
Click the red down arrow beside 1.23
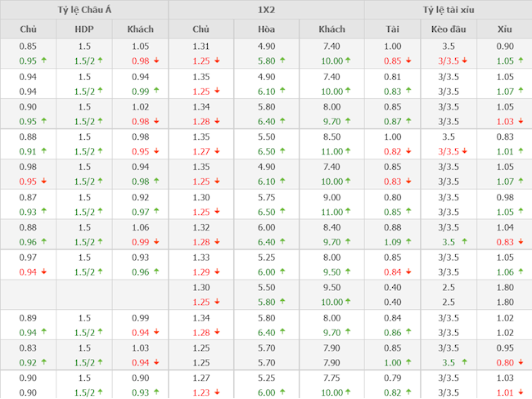(x=218, y=392)
